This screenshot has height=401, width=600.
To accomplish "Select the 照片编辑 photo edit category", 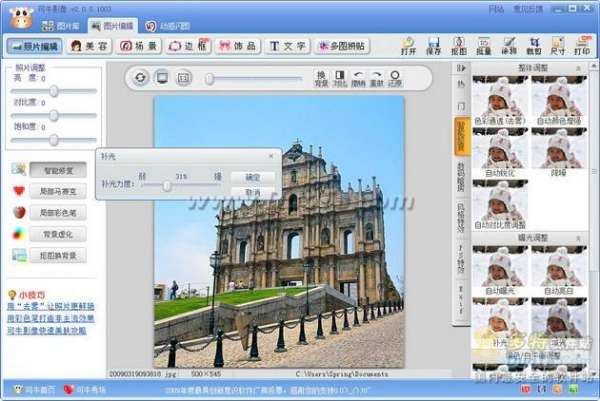I will [x=34, y=46].
